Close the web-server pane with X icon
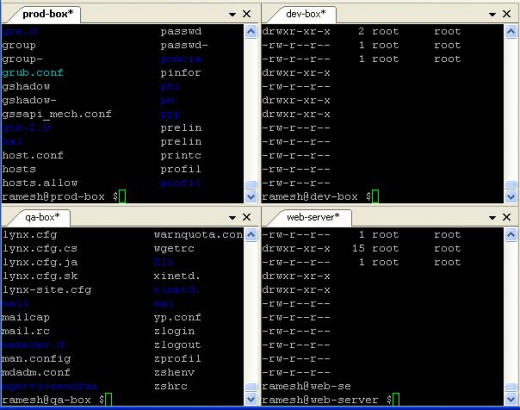The image size is (520, 410). coord(507,217)
